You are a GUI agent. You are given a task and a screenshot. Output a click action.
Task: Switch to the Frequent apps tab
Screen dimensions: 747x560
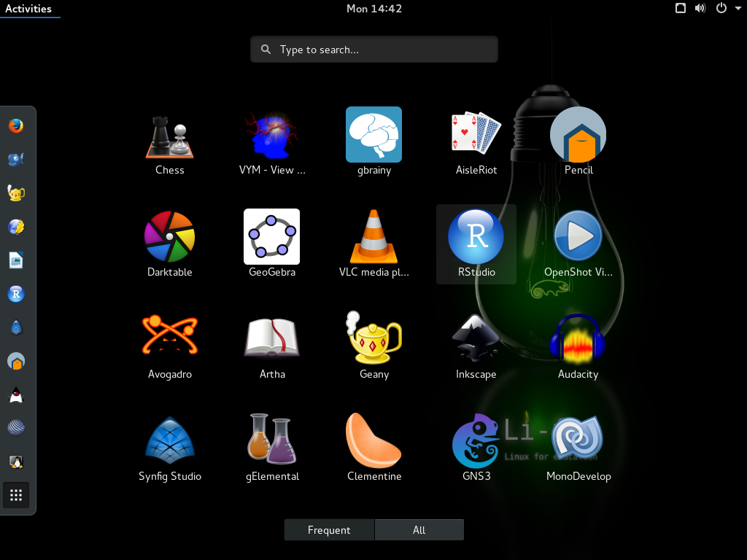[329, 530]
